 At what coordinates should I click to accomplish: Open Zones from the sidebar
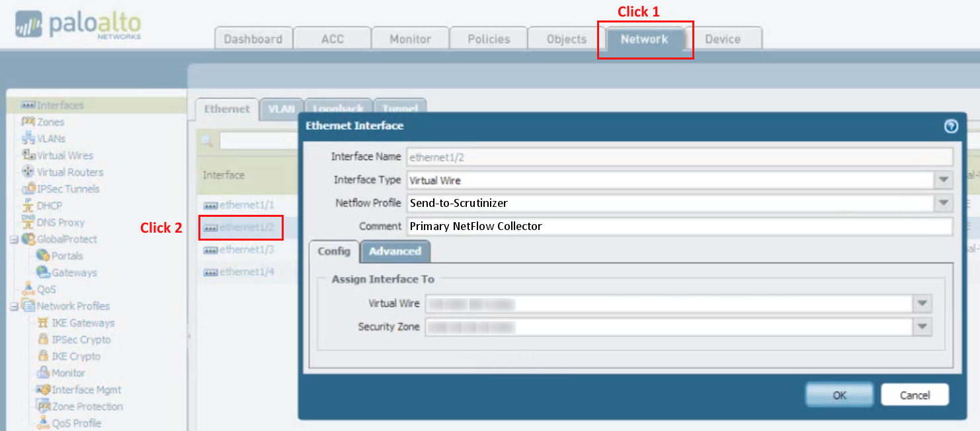(x=50, y=122)
